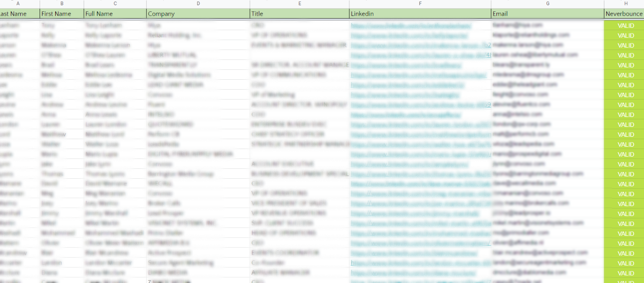Select the Company header cell
This screenshot has width=644, height=283.
(x=198, y=14)
